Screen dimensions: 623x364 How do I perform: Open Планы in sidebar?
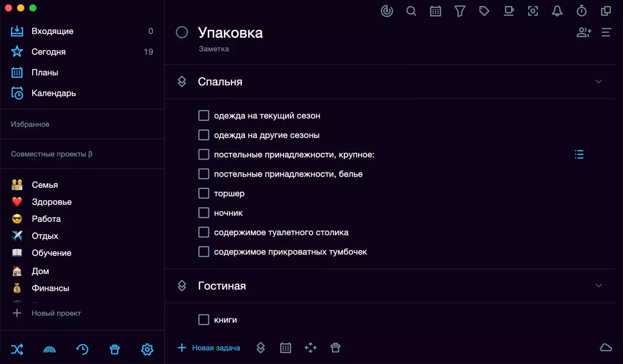82,72
